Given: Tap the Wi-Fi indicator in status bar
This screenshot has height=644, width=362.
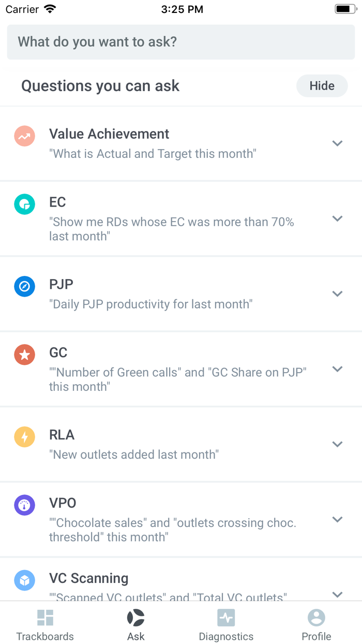Looking at the screenshot, I should (x=49, y=8).
